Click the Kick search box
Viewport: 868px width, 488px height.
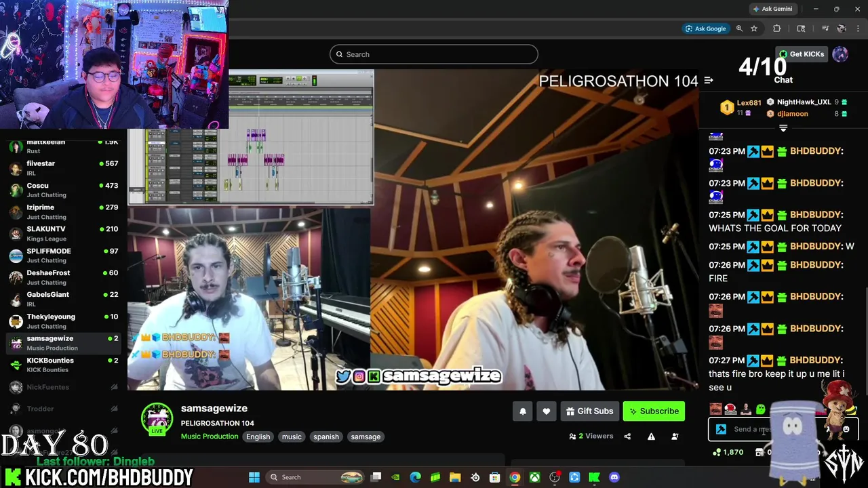pyautogui.click(x=434, y=54)
